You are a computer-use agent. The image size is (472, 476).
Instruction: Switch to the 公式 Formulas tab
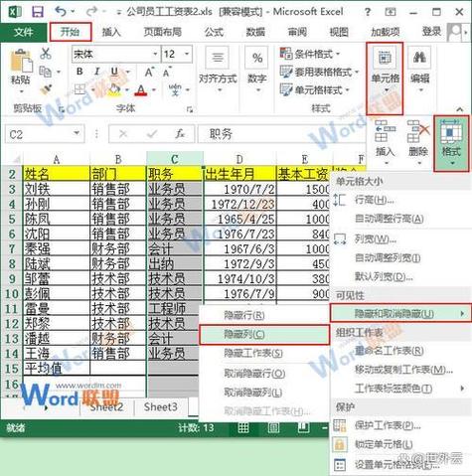click(214, 32)
